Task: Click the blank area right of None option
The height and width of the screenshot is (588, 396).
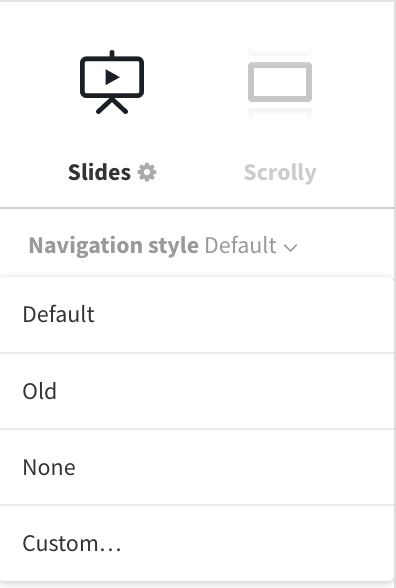Action: point(234,468)
